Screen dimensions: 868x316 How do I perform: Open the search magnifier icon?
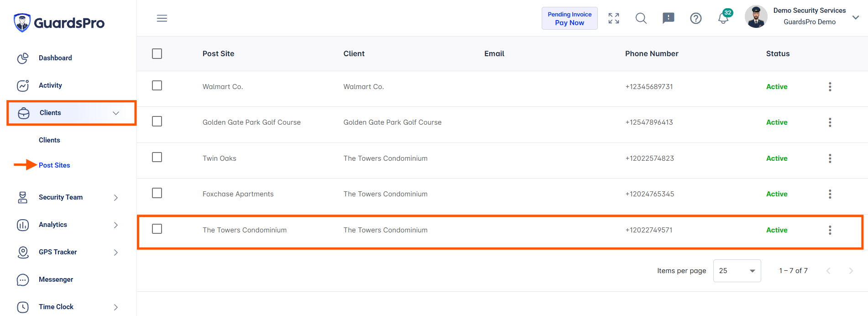[641, 18]
